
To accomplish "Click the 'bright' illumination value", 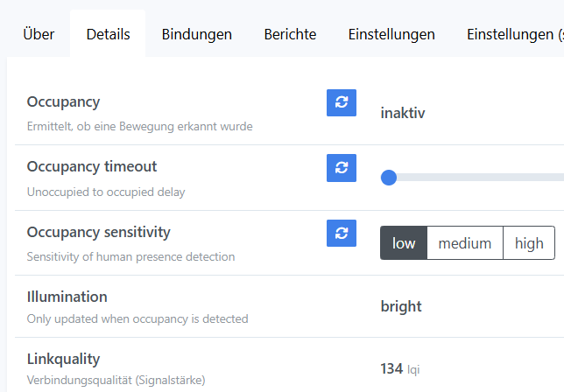I will (x=401, y=306).
